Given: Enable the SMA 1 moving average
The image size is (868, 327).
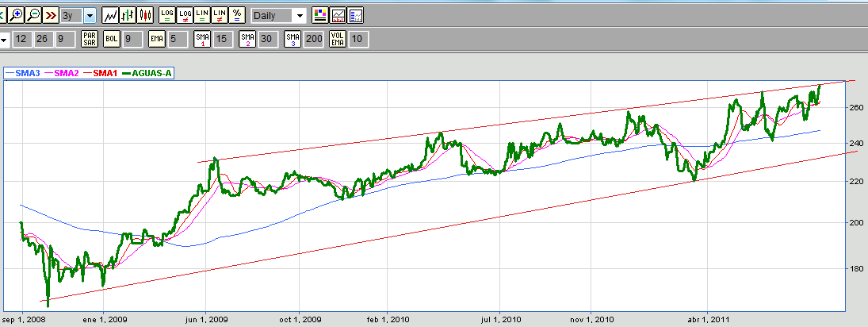Looking at the screenshot, I should 202,38.
